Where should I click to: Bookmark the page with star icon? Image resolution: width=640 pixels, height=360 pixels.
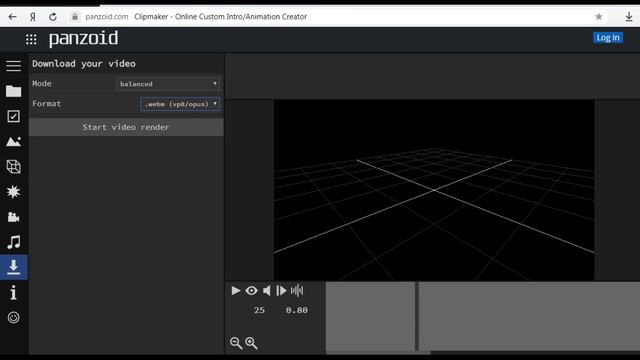[598, 17]
